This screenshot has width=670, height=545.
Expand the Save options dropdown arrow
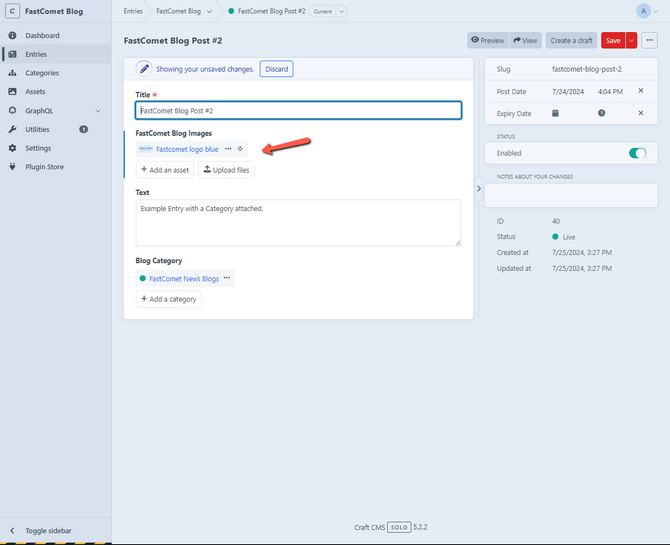[x=631, y=40]
